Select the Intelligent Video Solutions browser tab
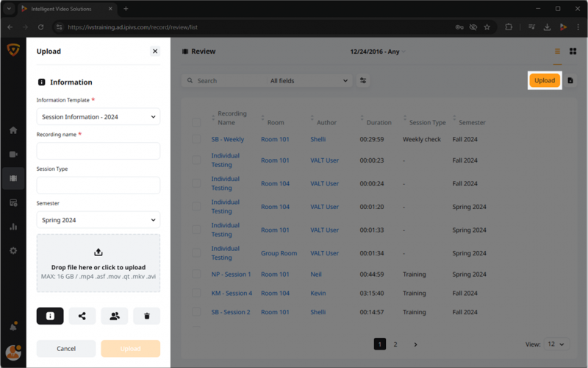The image size is (588, 368). point(67,9)
